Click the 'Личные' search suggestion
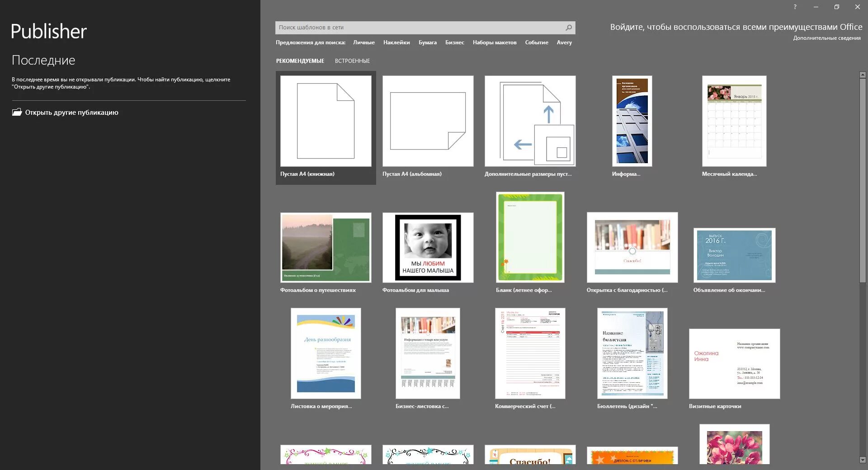Viewport: 868px width, 470px height. pos(364,42)
